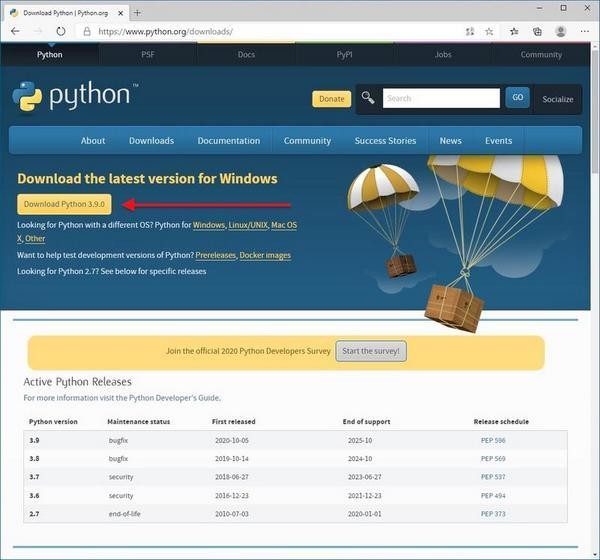This screenshot has width=600, height=560.
Task: Select the Docs tab in the top bar
Action: point(246,55)
